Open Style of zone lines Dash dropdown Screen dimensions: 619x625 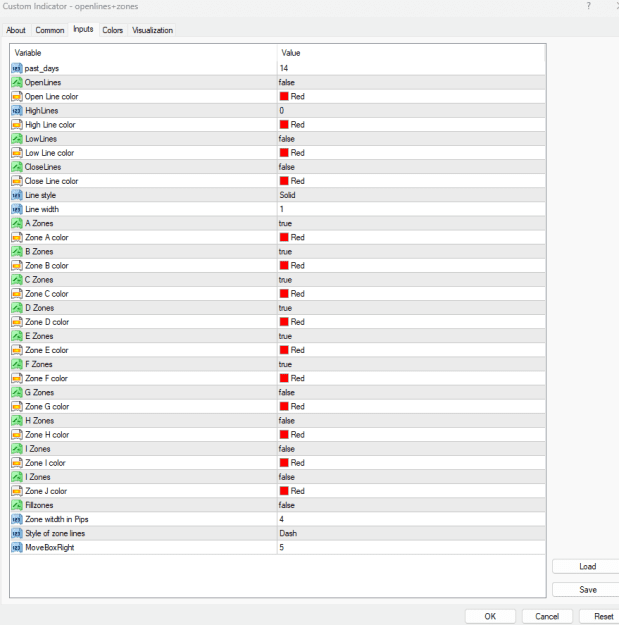click(411, 533)
